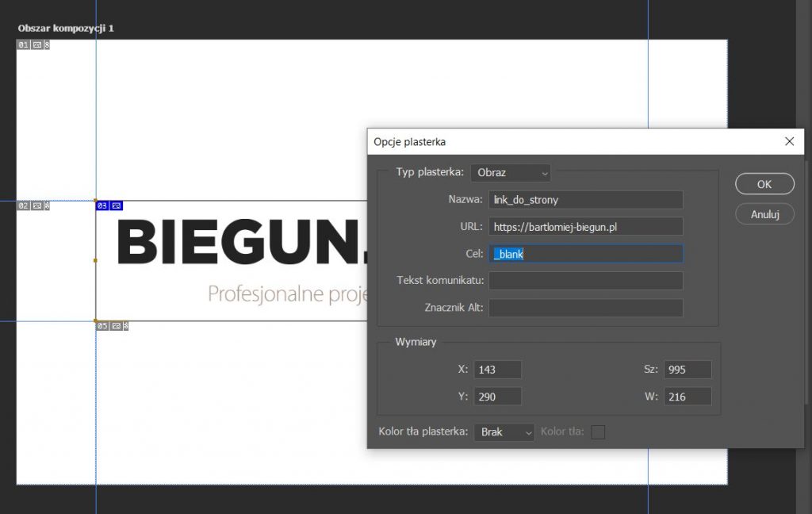The width and height of the screenshot is (812, 514).
Task: Focus the Cel field with _blank
Action: pos(586,253)
